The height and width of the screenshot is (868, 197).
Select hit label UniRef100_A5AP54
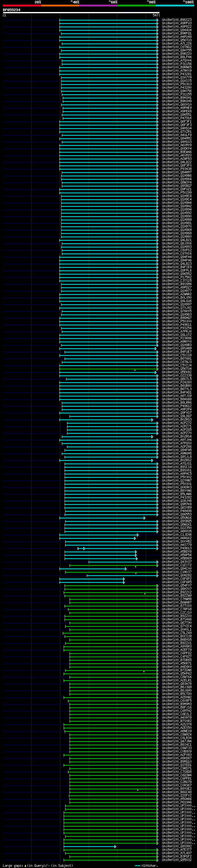tap(177, 555)
